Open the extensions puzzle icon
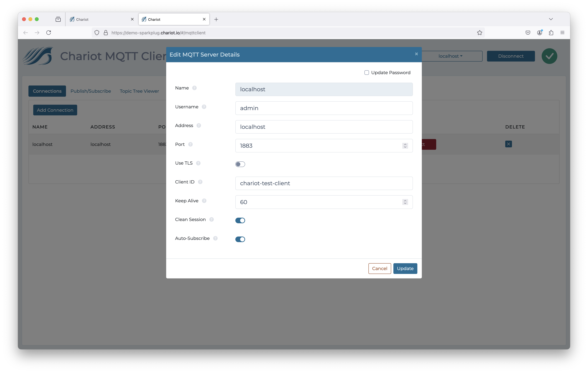Image resolution: width=588 pixels, height=373 pixels. pos(551,33)
